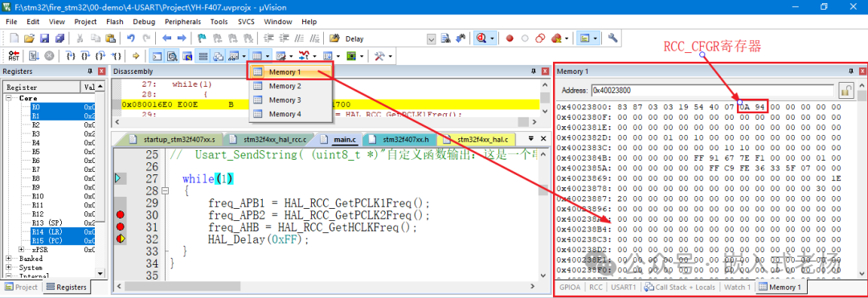Navigate backwards with the blue left arrow
Screen dimensions: 868x298
click(x=166, y=38)
